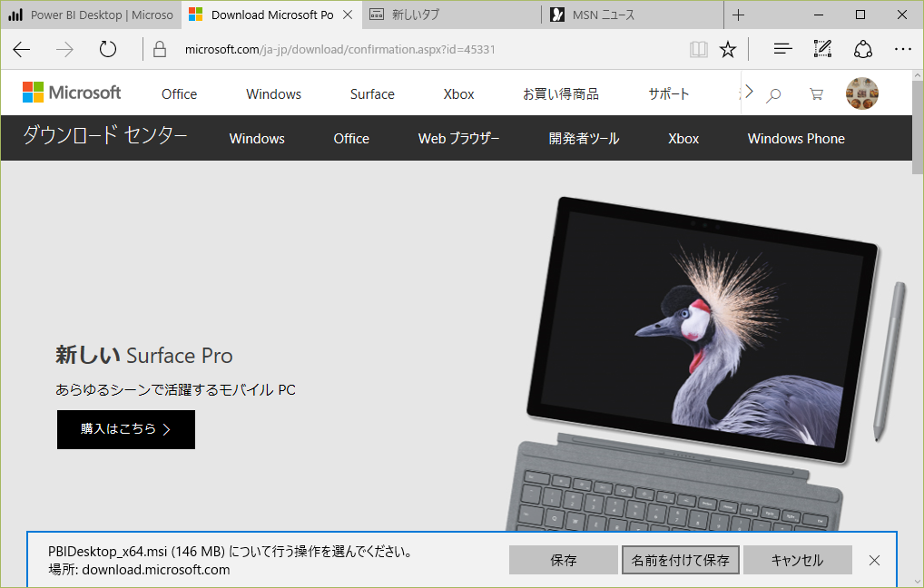
Task: Open Xbox in download center bar
Action: click(x=683, y=139)
